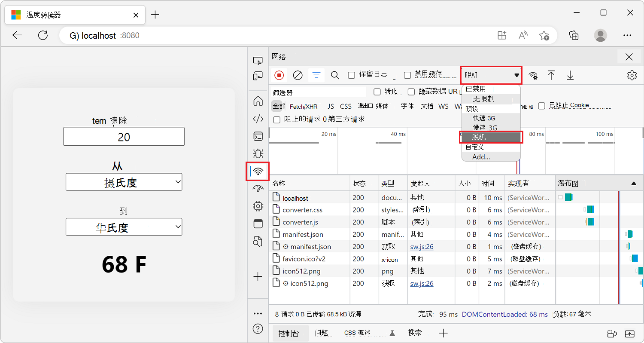The image size is (644, 343).
Task: Open sw.js:26 initiator for icon512.png
Action: 422,283
